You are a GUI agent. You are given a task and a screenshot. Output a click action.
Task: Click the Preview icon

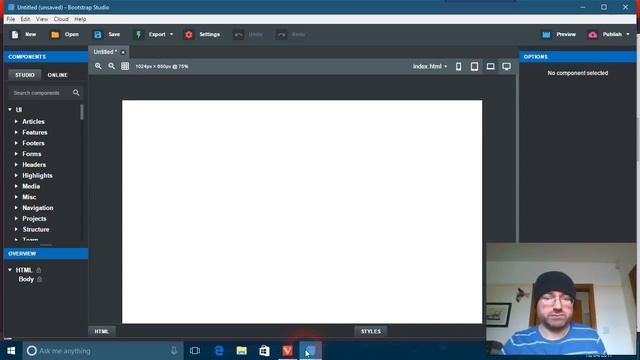[546, 35]
